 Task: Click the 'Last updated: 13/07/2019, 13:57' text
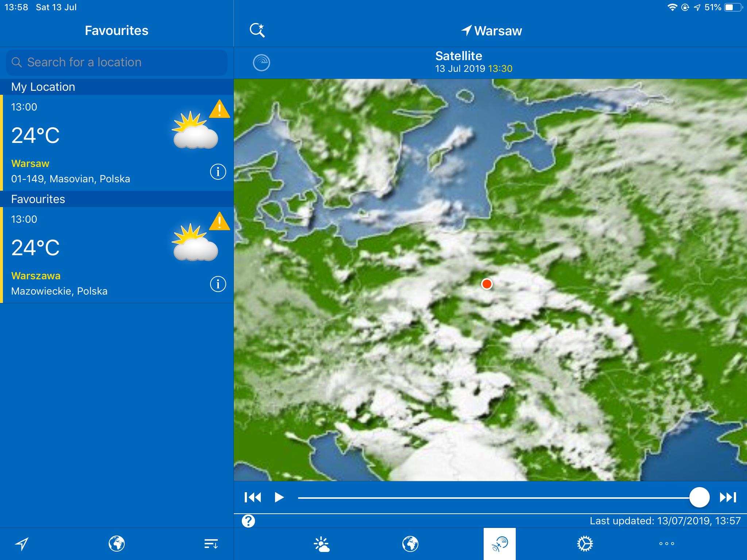(x=665, y=521)
